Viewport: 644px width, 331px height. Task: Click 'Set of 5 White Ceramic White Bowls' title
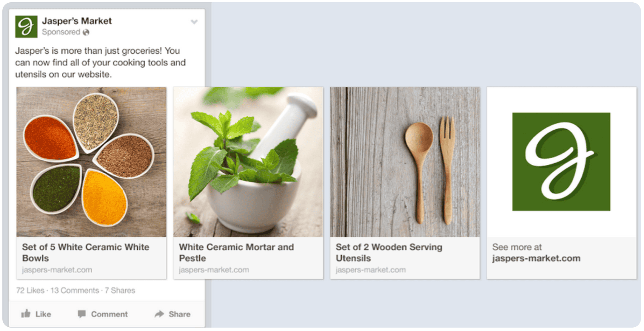(x=86, y=252)
